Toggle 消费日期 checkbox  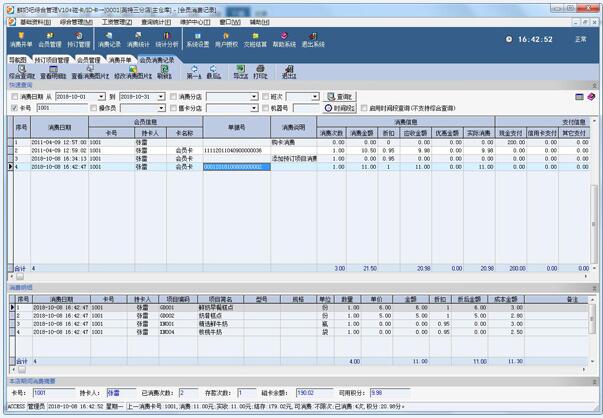[15, 97]
